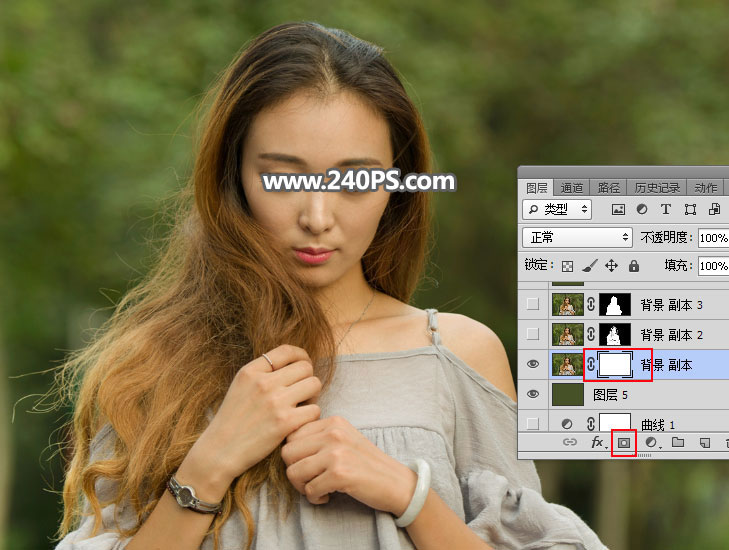Open the 类型 filter dropdown
Image resolution: width=729 pixels, height=550 pixels.
[x=557, y=210]
